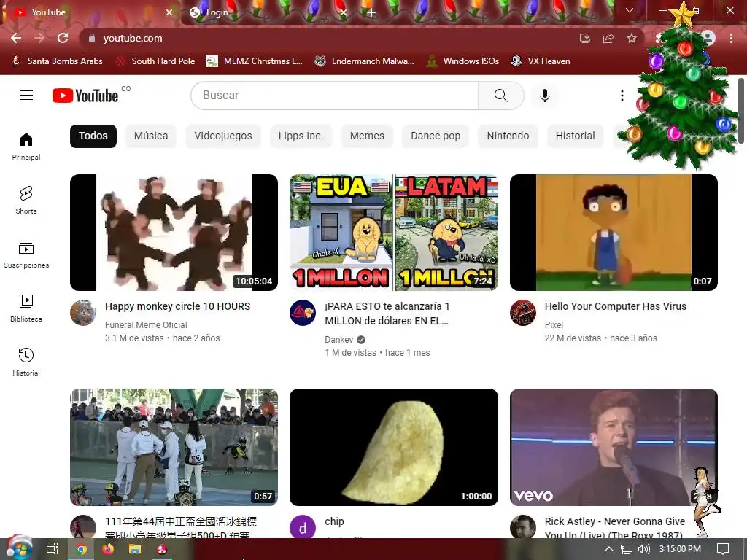
Task: Open YouTube settings three-dot menu
Action: coord(622,96)
